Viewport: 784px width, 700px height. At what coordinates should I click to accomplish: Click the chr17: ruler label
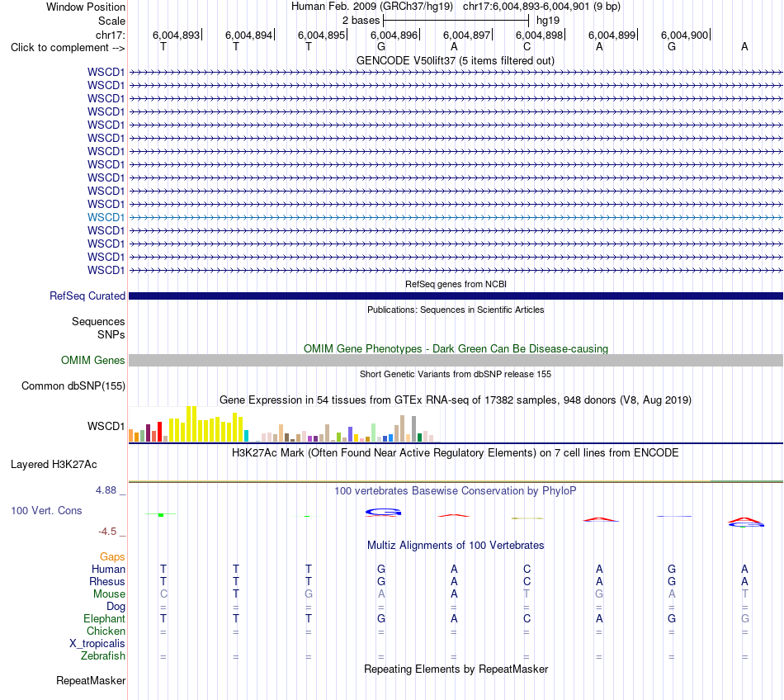[x=110, y=35]
